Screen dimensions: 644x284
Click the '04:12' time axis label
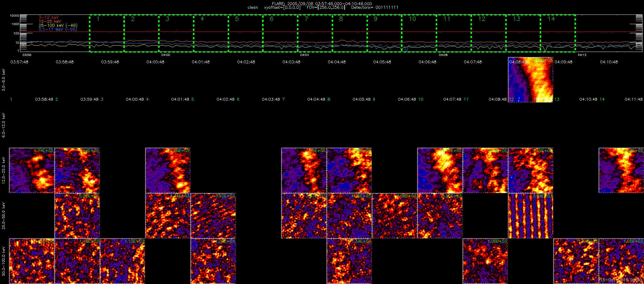click(x=582, y=55)
